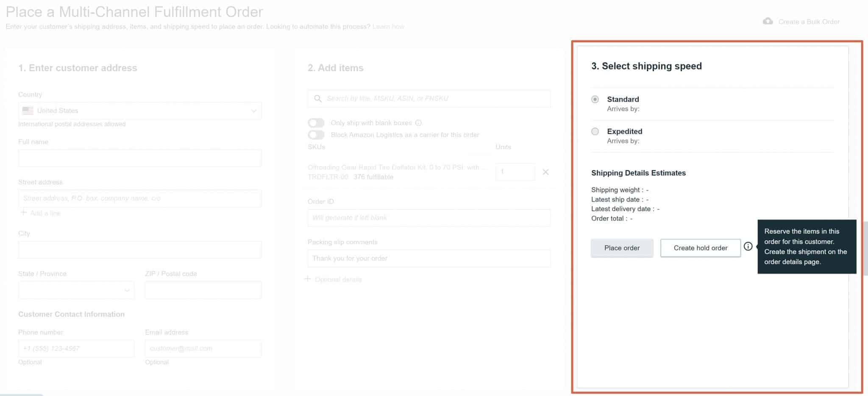Click the info icon beside blank boxes option

[418, 123]
